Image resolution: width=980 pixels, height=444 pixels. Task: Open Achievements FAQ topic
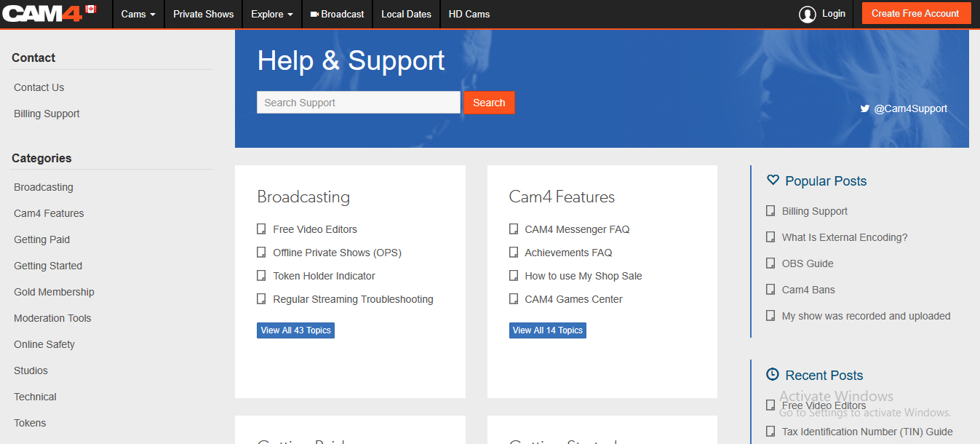pyautogui.click(x=568, y=253)
